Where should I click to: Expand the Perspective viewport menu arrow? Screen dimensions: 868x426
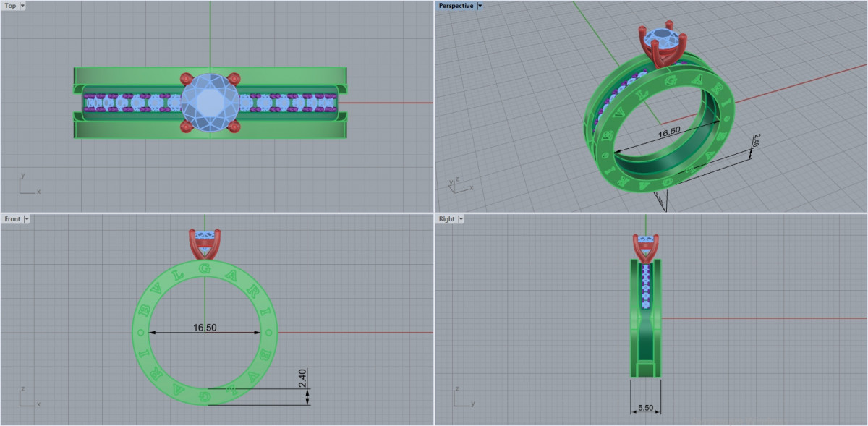tap(480, 6)
